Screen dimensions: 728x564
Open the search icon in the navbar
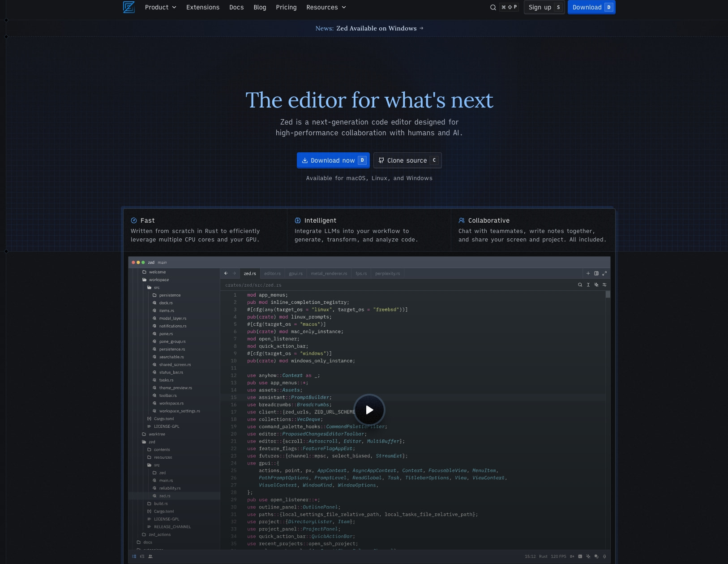pyautogui.click(x=493, y=7)
